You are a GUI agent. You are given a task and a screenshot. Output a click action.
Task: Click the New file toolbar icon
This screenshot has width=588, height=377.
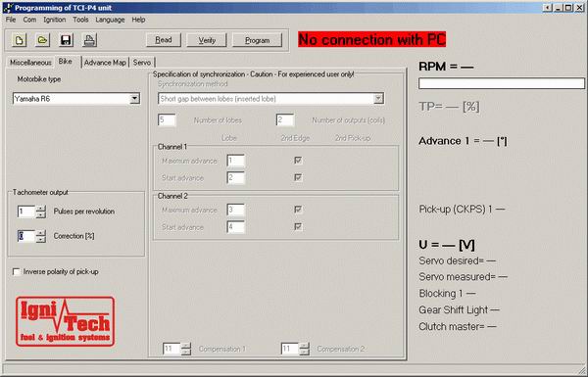click(20, 40)
